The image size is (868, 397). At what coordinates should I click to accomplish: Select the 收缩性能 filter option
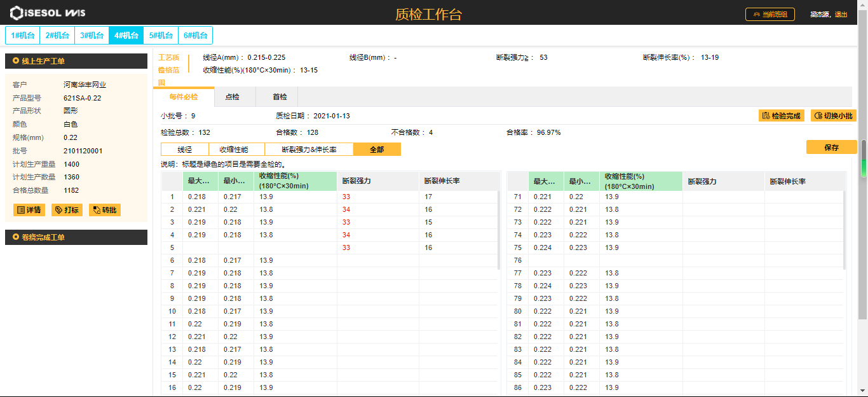tap(233, 150)
